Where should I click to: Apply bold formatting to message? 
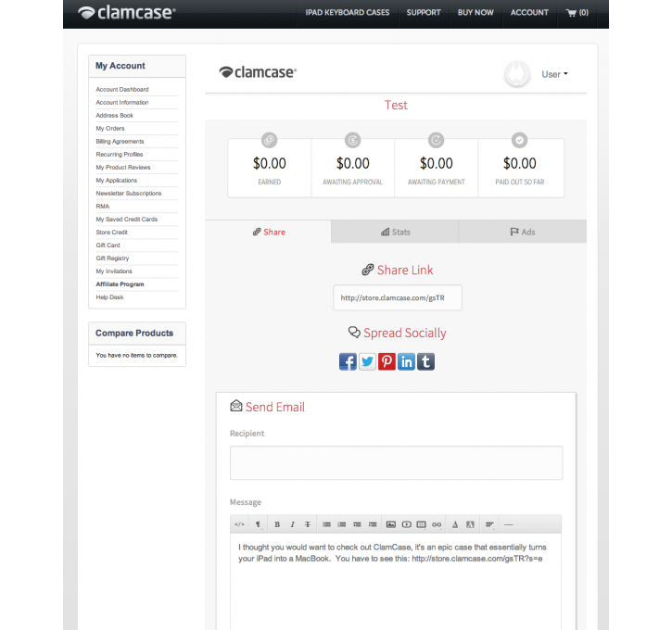(277, 524)
